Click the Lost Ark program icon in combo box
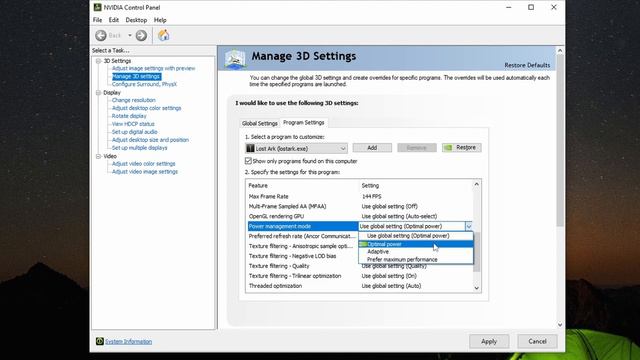The height and width of the screenshot is (360, 640). [x=250, y=148]
